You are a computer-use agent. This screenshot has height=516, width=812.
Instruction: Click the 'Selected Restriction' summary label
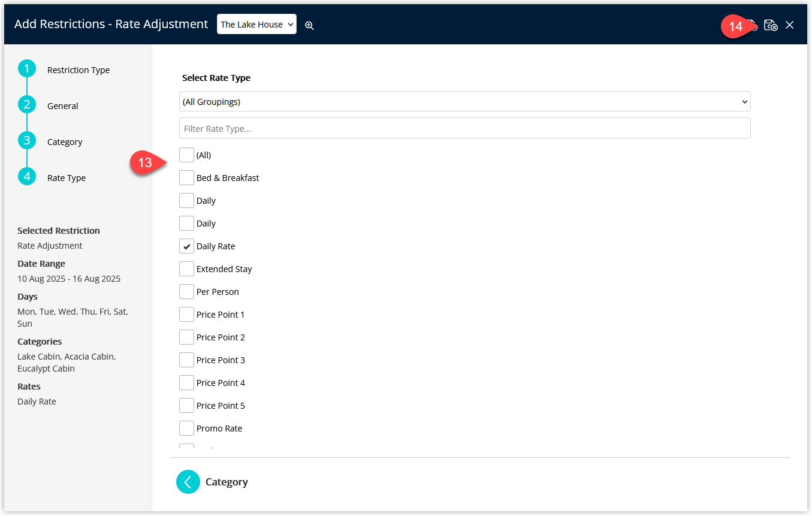59,231
